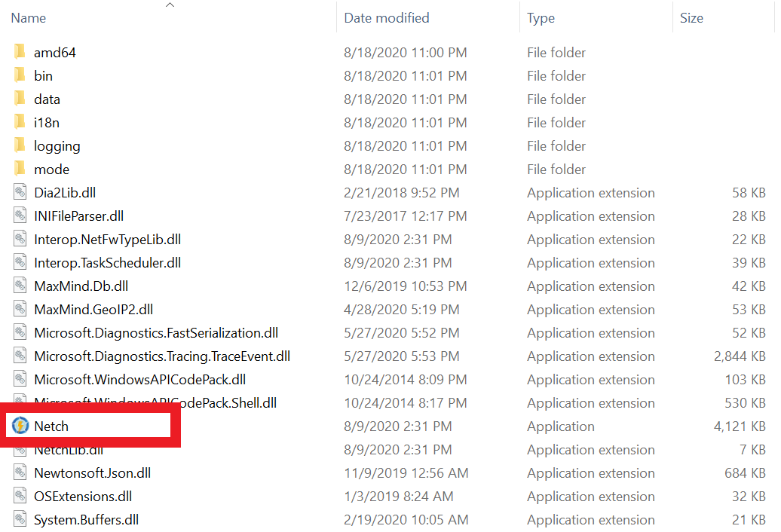Select the data folder name
This screenshot has height=532, width=781.
point(47,99)
